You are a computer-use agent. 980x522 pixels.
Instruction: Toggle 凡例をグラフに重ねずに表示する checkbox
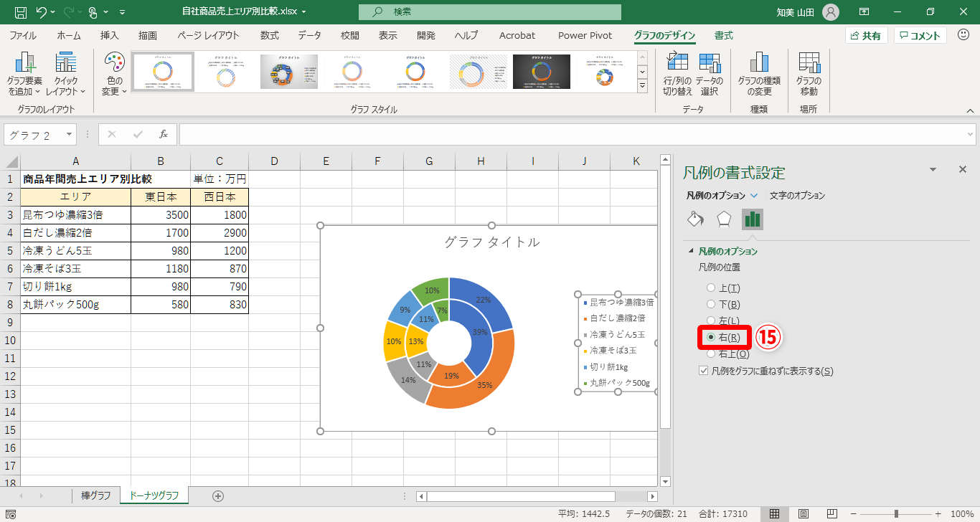[703, 371]
